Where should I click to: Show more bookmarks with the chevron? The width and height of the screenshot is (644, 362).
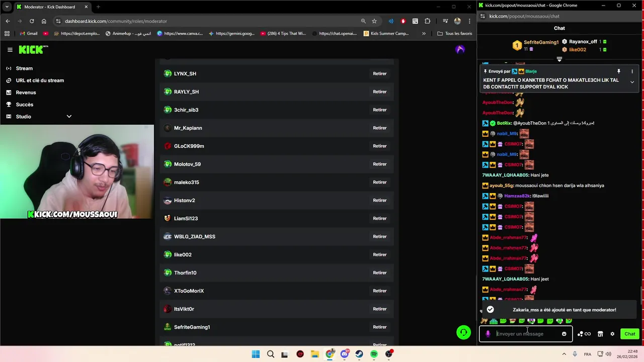pyautogui.click(x=424, y=34)
